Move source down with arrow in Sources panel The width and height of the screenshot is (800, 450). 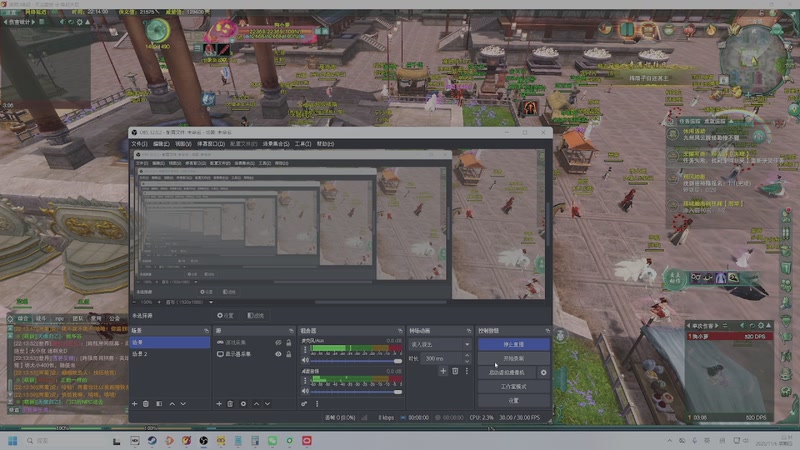coord(267,404)
